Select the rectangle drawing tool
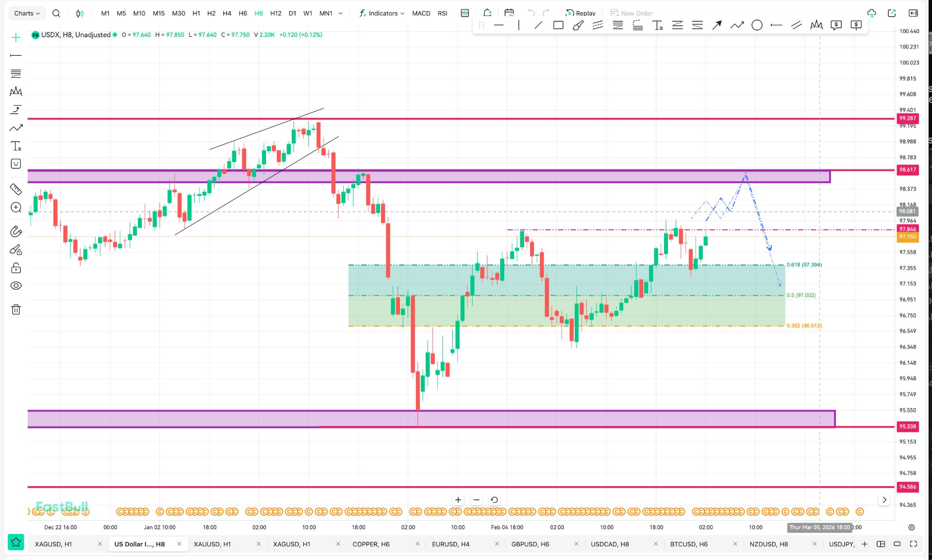 click(558, 25)
